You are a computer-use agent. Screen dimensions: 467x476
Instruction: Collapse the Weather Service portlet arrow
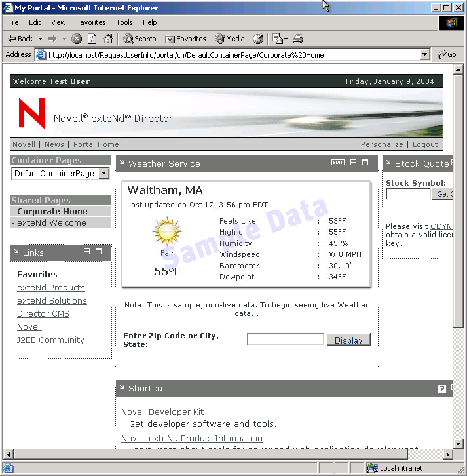[x=122, y=163]
